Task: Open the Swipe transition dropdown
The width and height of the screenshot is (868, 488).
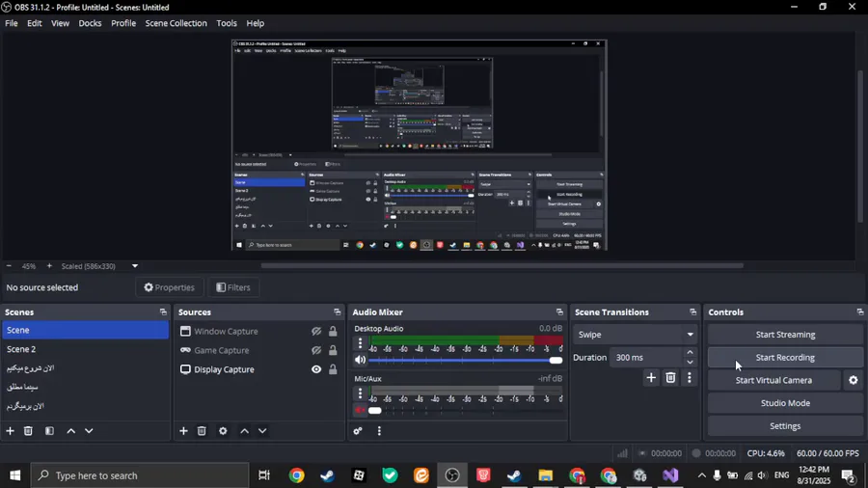Action: point(635,335)
